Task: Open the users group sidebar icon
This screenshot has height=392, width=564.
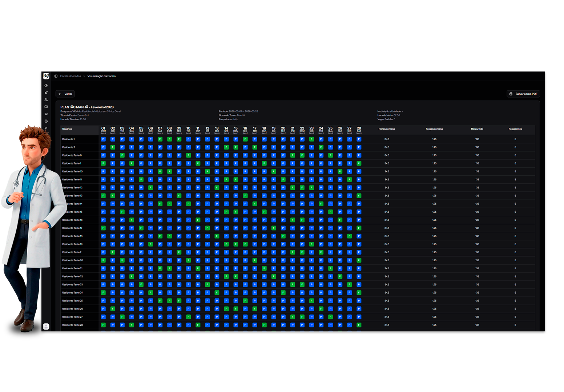Action: pos(46,100)
